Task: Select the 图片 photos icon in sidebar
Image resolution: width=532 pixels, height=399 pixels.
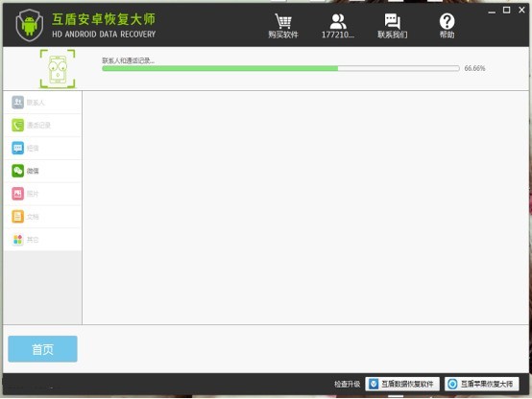Action: point(17,194)
